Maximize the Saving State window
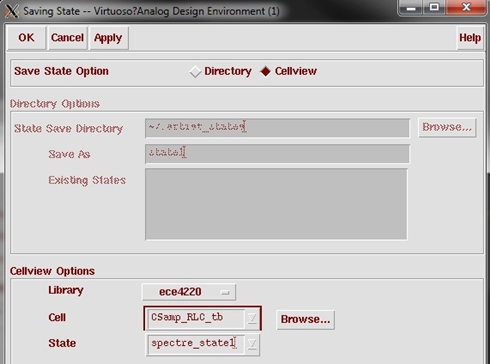 (434, 7)
